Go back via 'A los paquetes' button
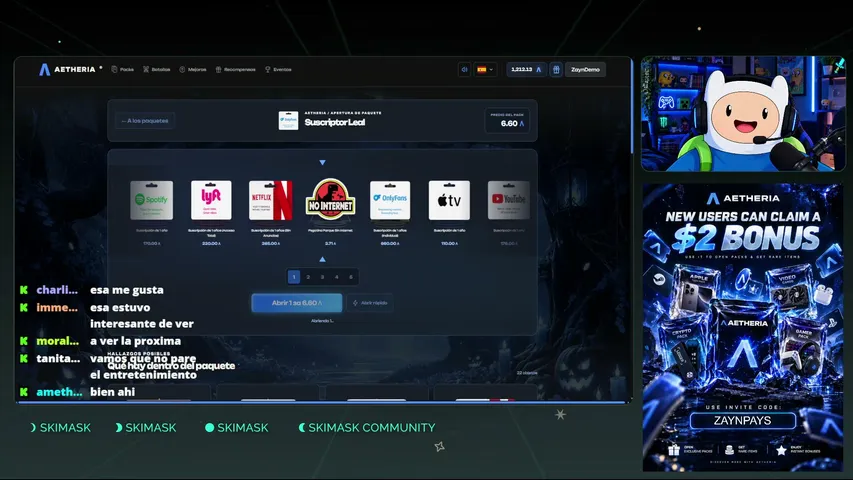The width and height of the screenshot is (853, 480). [145, 121]
